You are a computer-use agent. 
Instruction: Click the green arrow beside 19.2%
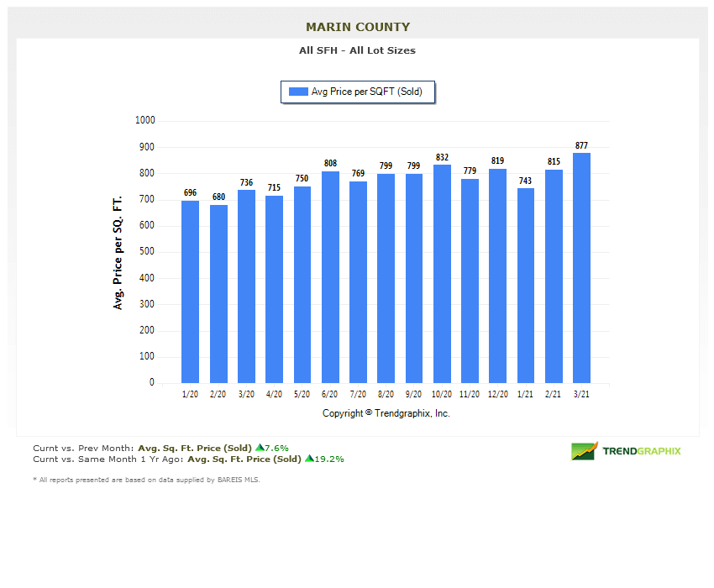tap(308, 459)
